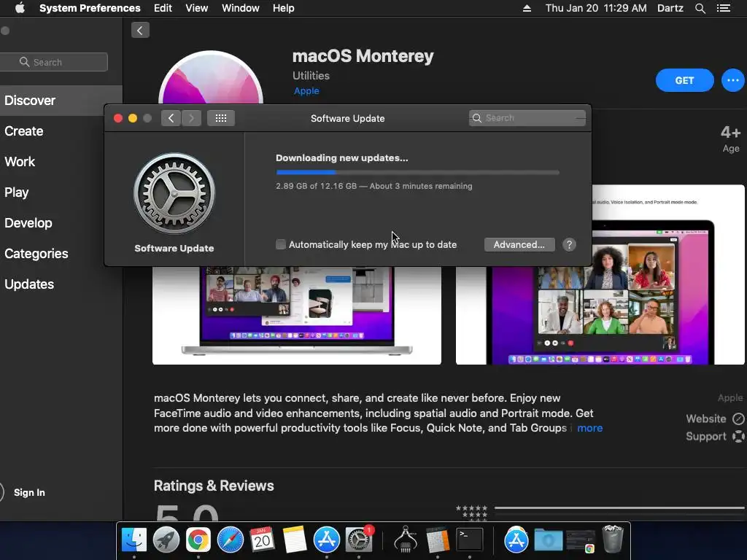Click the Advanced... button
747x560 pixels.
tap(519, 245)
